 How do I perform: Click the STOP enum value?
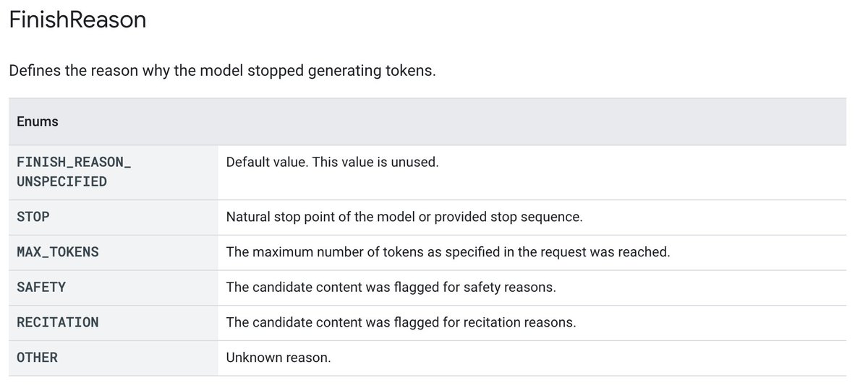click(33, 217)
